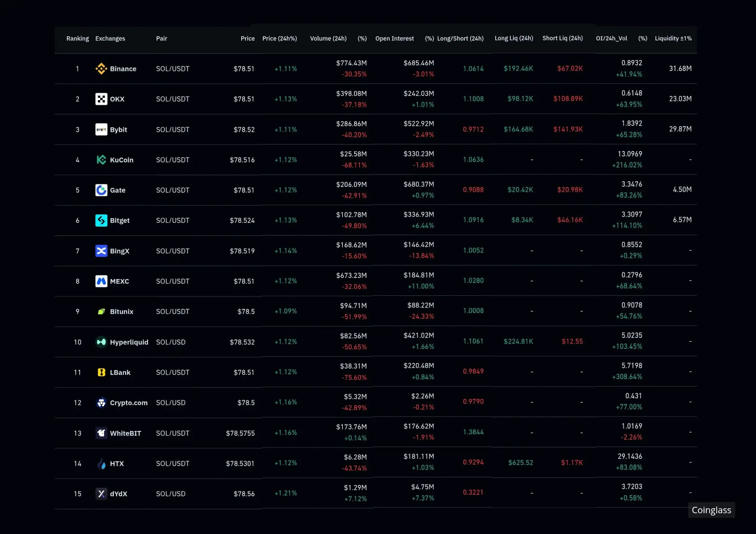Viewport: 756px width, 534px height.
Task: Sort by Long Liq (24h) header
Action: (x=514, y=38)
